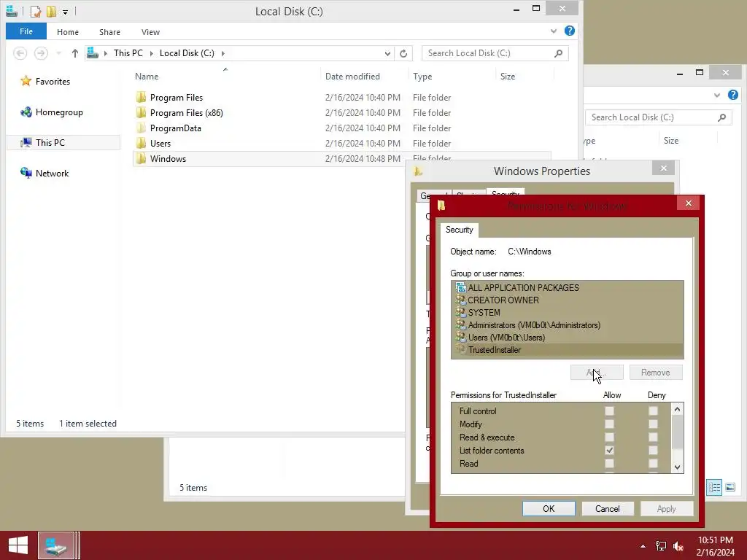Viewport: 747px width, 560px height.
Task: Open the Windows Start button
Action: (x=18, y=545)
